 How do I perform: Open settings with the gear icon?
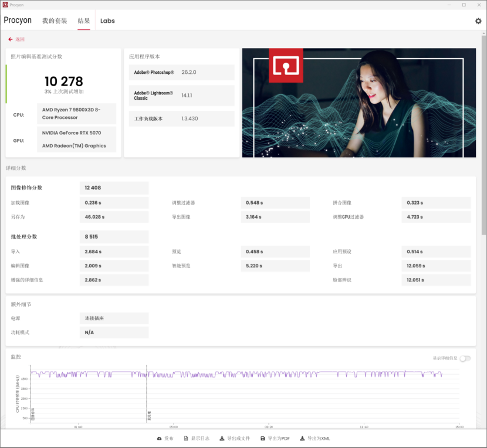coord(478,21)
